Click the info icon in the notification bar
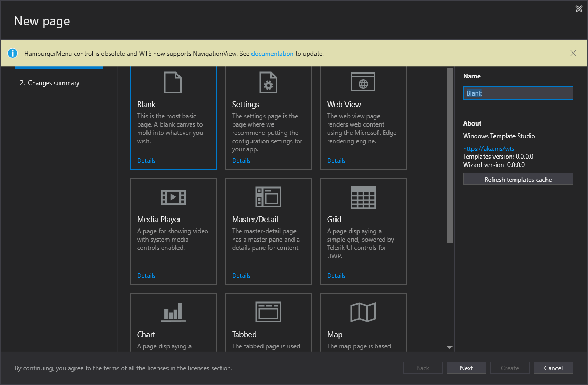588x385 pixels. [13, 53]
